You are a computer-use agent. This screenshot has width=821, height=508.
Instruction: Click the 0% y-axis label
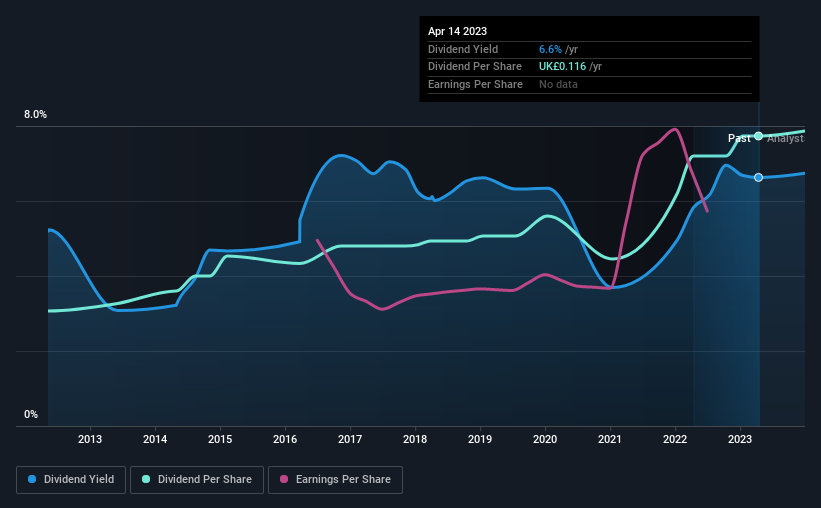point(31,414)
